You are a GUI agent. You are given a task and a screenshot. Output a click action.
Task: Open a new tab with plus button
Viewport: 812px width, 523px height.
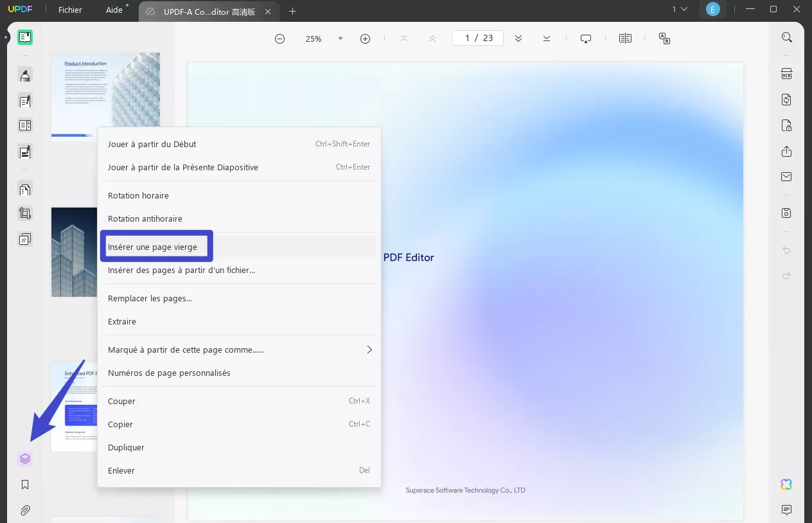(292, 11)
